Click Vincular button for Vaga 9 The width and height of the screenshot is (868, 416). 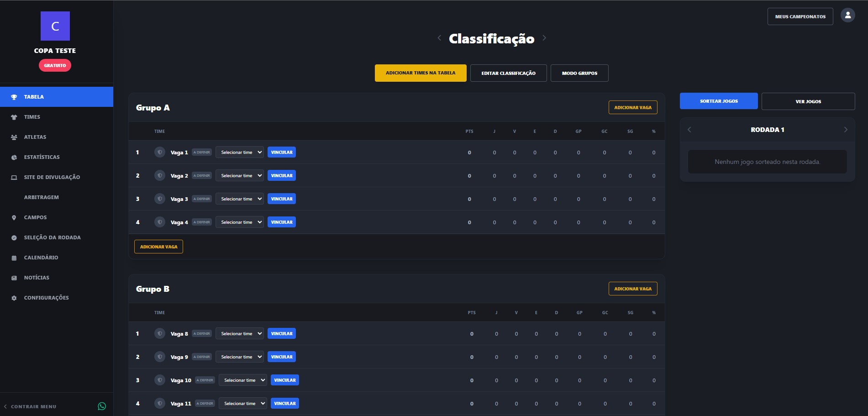(282, 357)
